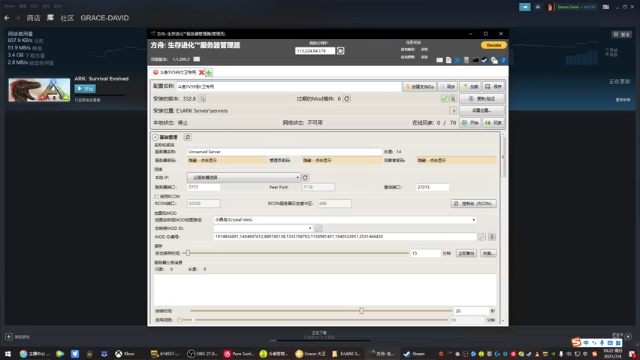Close the server profile tab with red X
640x360 pixels.
(x=201, y=72)
